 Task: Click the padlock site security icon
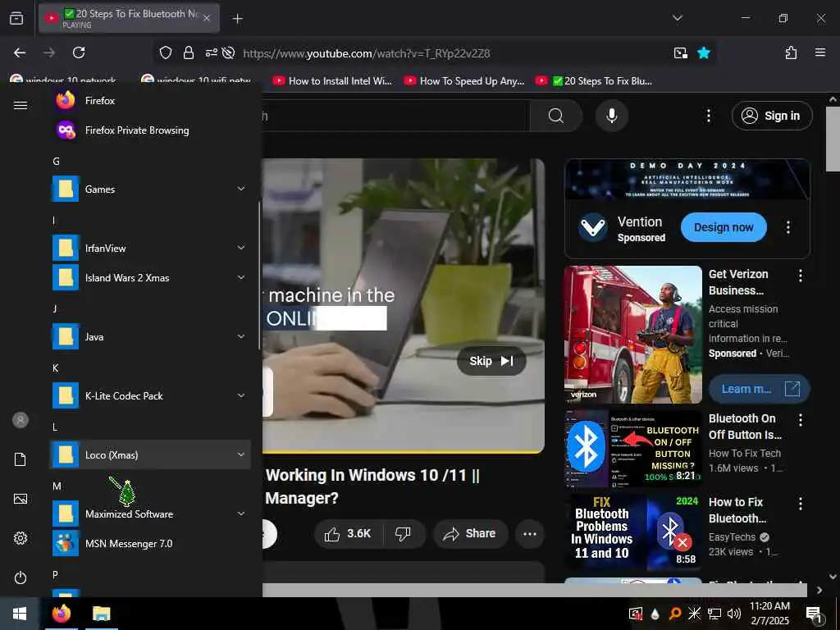pos(189,52)
